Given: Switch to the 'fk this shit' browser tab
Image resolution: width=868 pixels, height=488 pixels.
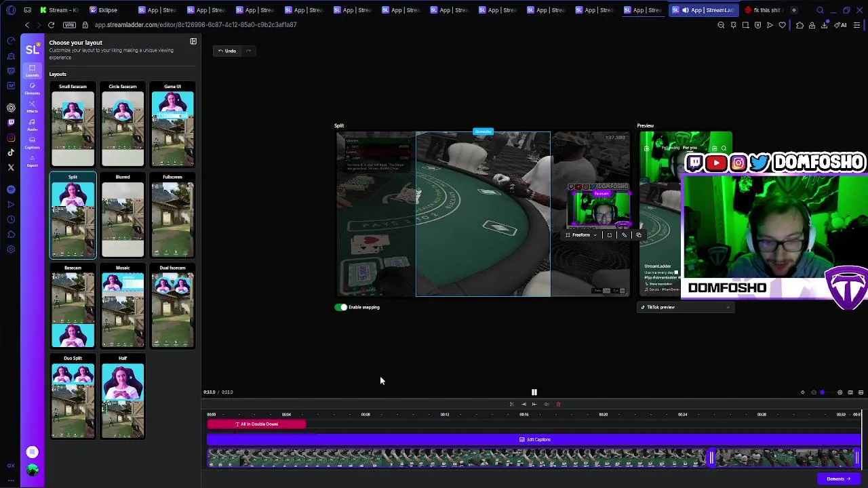Looking at the screenshot, I should (763, 10).
